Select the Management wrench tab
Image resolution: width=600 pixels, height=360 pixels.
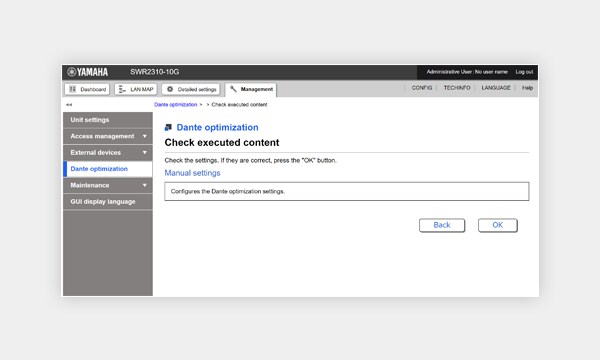[x=251, y=90]
